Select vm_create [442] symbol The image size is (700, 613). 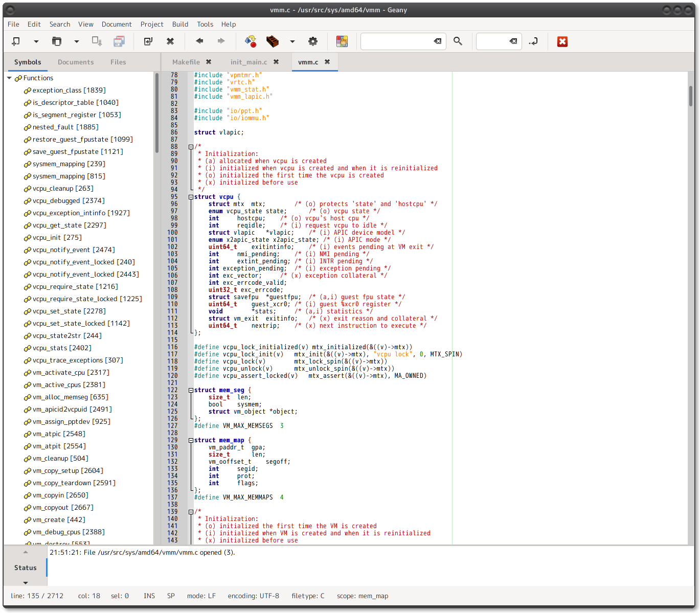point(59,520)
